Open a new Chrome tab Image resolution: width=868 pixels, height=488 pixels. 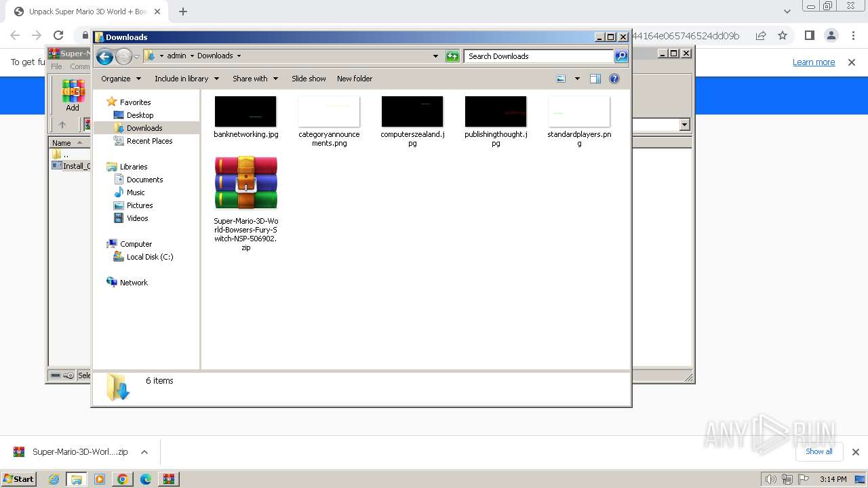(x=183, y=12)
